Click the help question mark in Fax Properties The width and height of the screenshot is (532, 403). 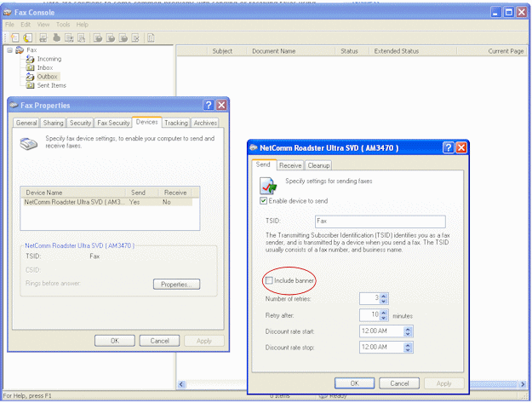click(209, 105)
